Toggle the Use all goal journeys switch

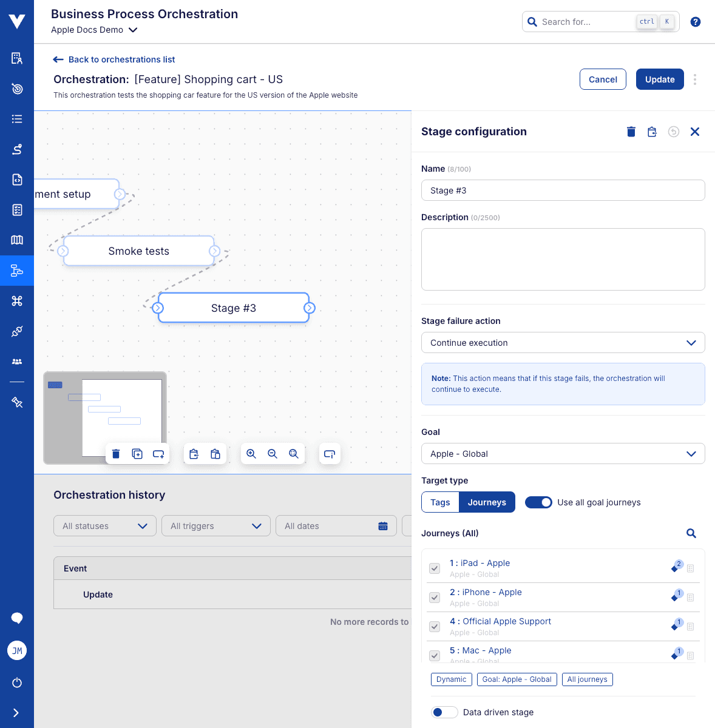538,502
